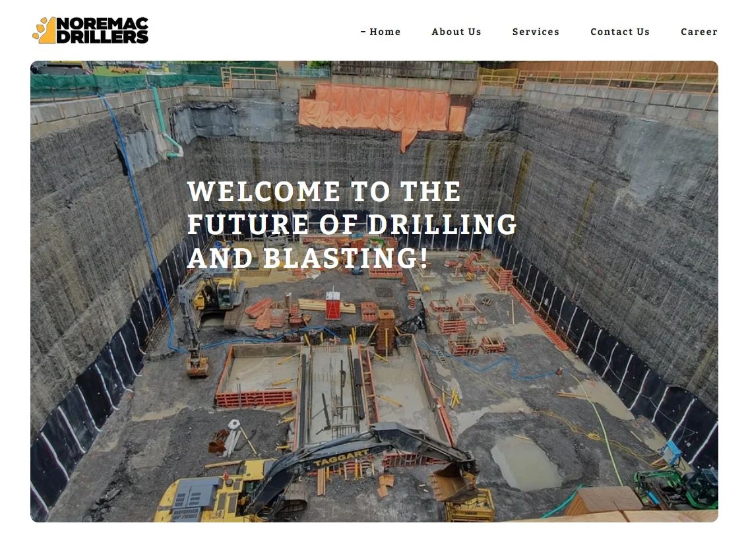Open the Career page link
This screenshot has height=560, width=748.
699,32
